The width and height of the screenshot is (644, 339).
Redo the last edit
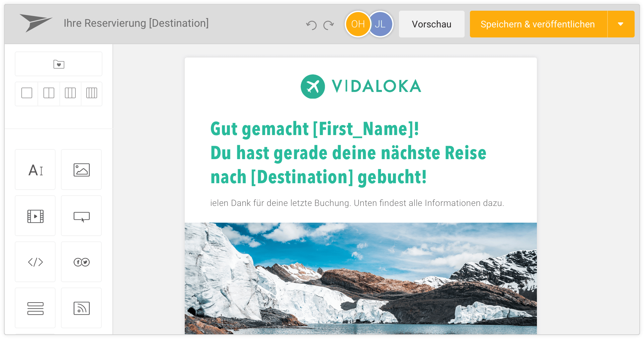(329, 25)
